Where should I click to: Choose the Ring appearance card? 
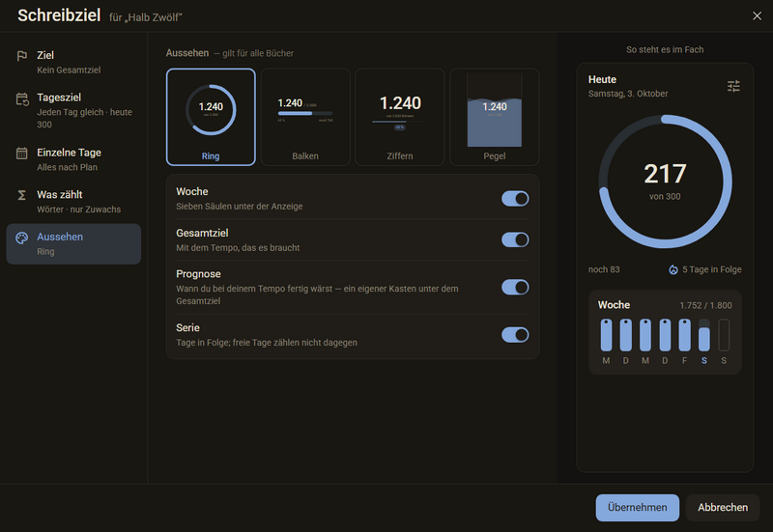211,117
